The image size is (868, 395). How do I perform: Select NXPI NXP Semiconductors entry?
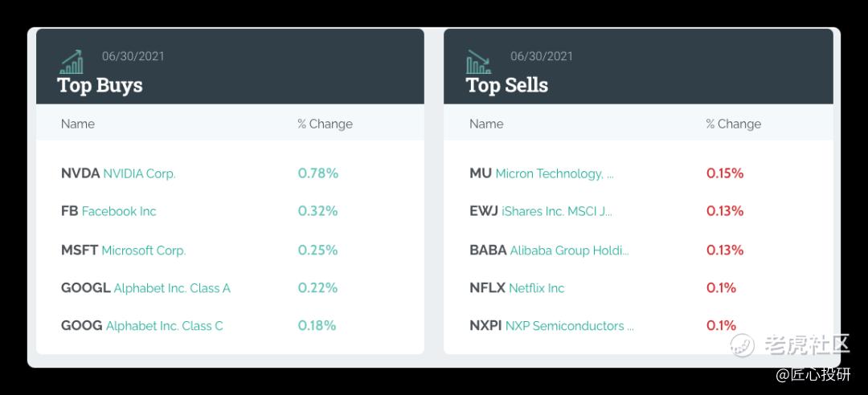pyautogui.click(x=551, y=326)
